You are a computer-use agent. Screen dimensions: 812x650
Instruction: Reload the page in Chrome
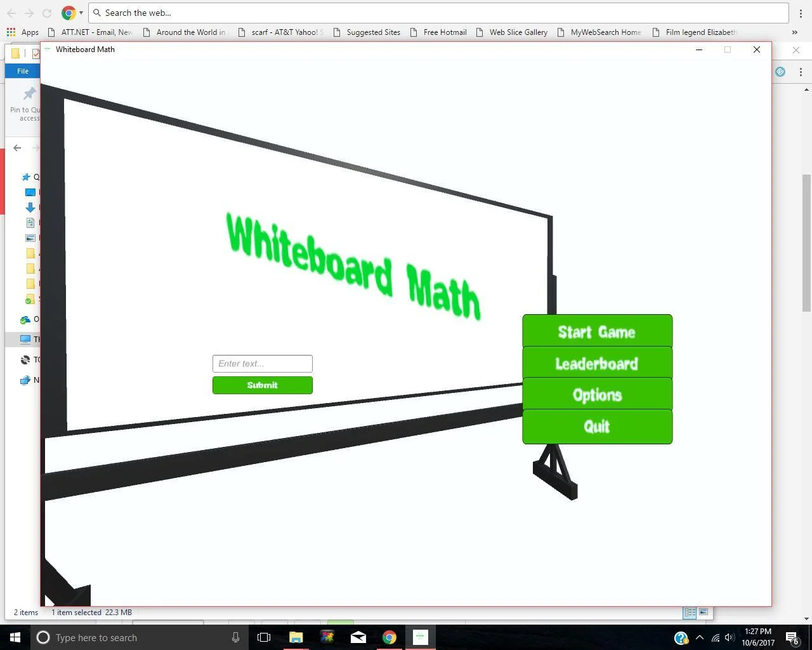point(46,13)
